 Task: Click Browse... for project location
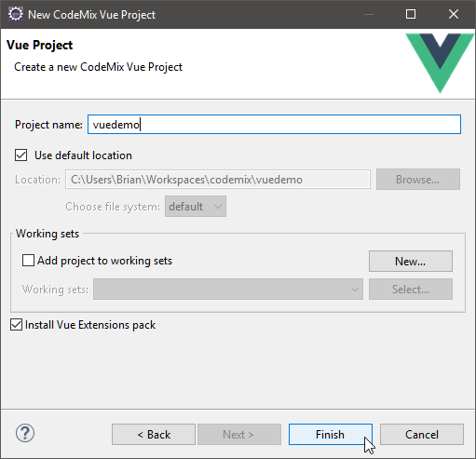coord(418,180)
